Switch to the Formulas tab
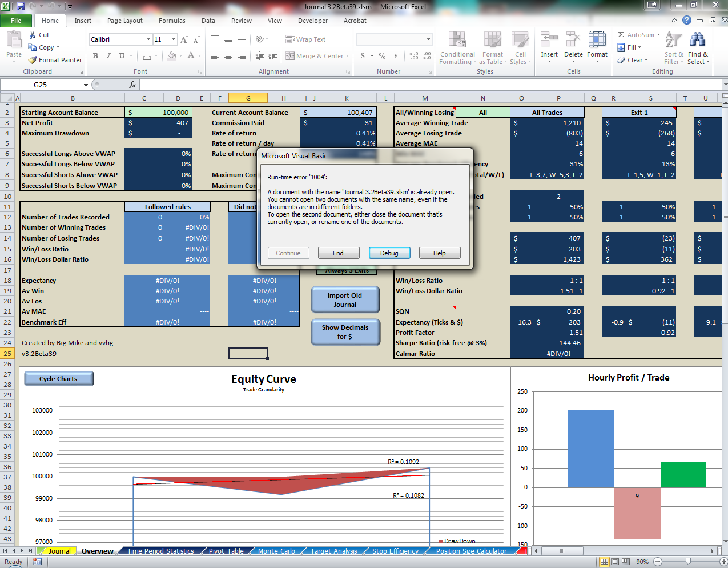 pyautogui.click(x=172, y=21)
